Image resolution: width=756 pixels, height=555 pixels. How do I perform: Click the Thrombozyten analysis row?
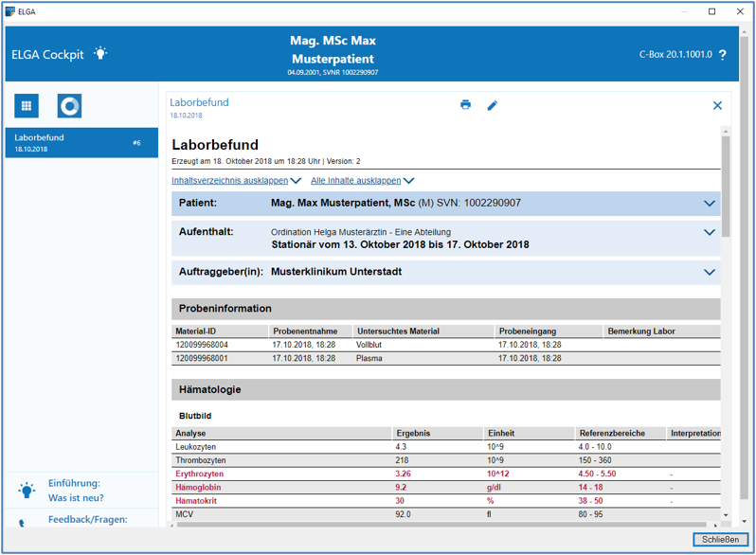tap(446, 460)
